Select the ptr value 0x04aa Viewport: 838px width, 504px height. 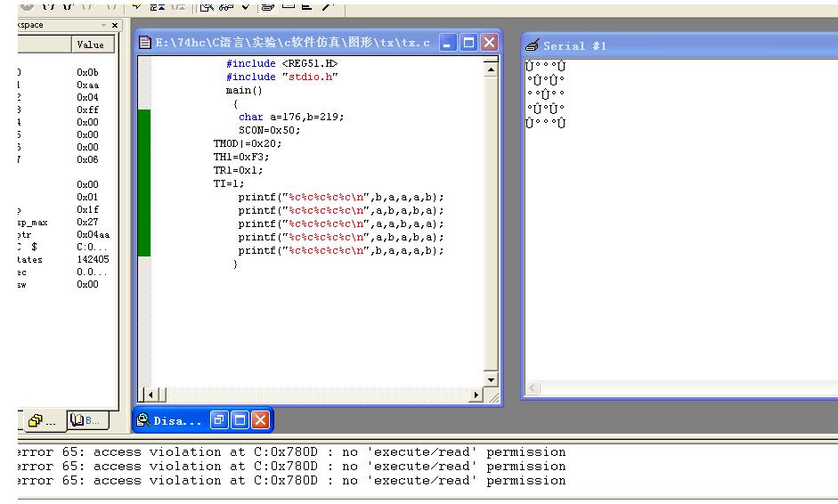pyautogui.click(x=93, y=234)
